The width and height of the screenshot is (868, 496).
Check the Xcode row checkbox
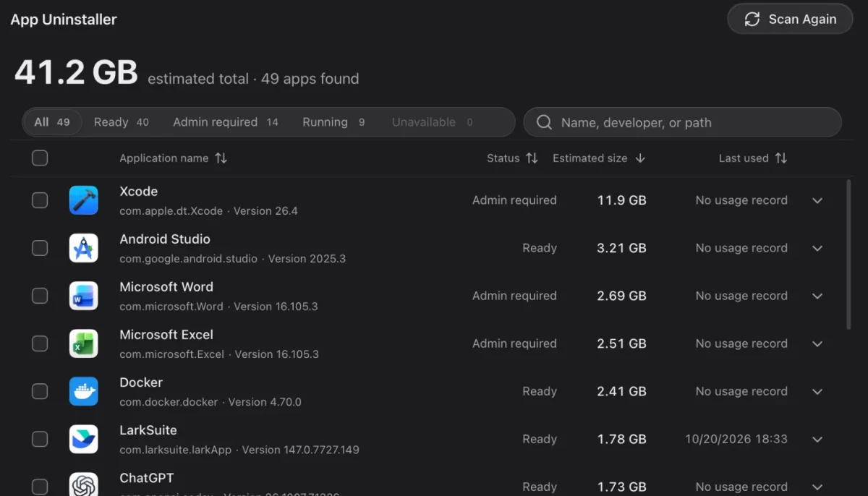pos(40,200)
